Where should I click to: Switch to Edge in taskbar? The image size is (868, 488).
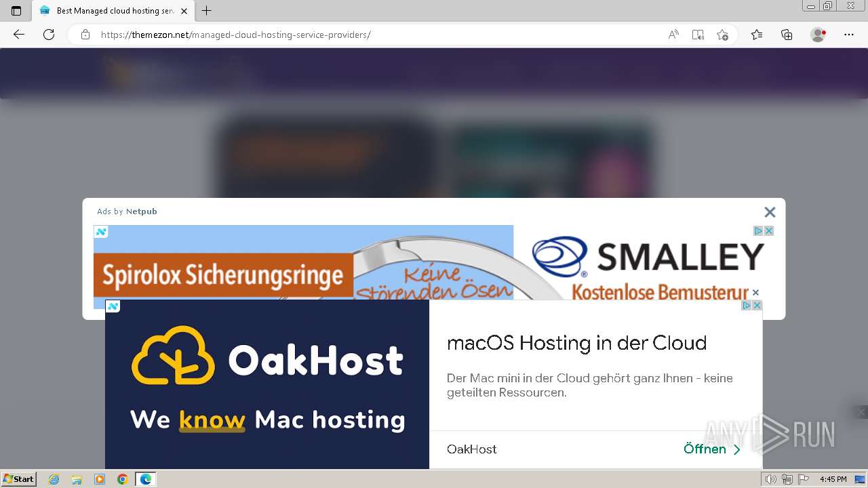coord(146,479)
